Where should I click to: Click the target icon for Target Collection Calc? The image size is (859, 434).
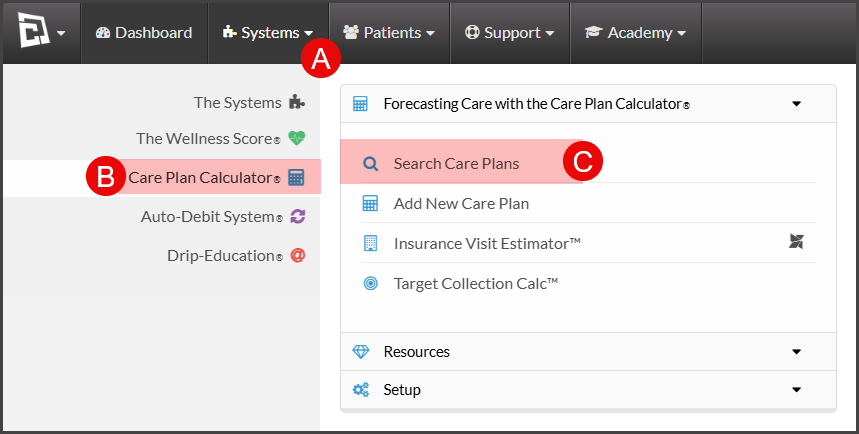point(371,283)
